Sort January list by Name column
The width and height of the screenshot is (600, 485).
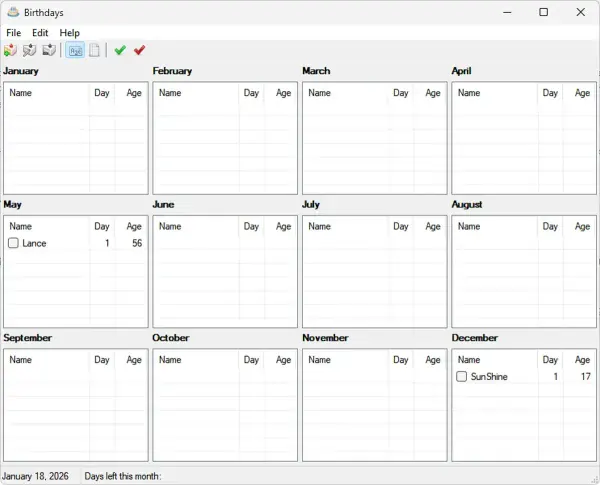coord(47,93)
